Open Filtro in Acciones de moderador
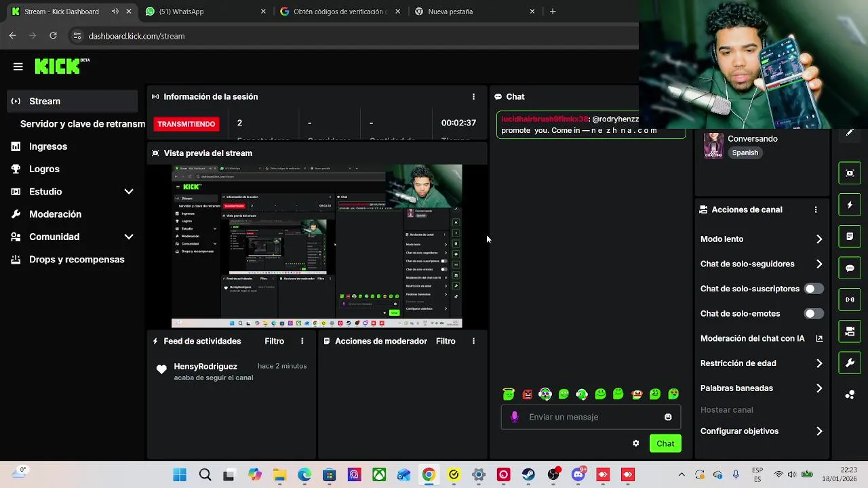868x488 pixels. coord(446,341)
